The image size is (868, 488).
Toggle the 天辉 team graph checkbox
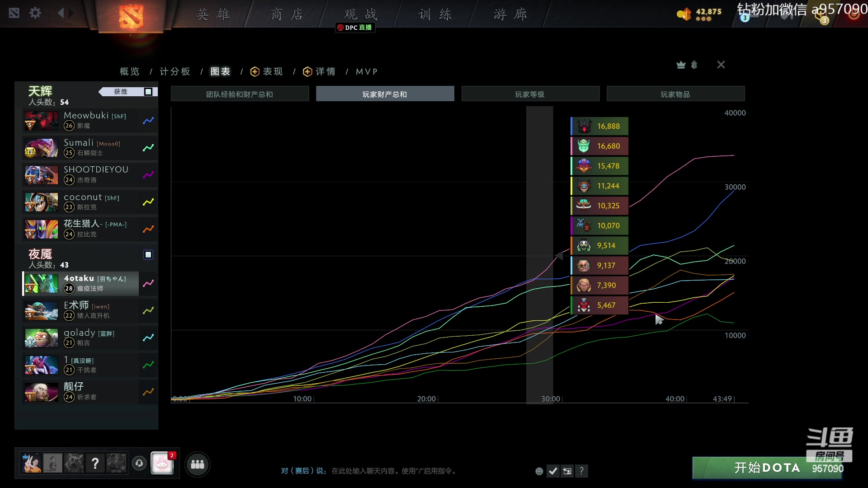[148, 92]
